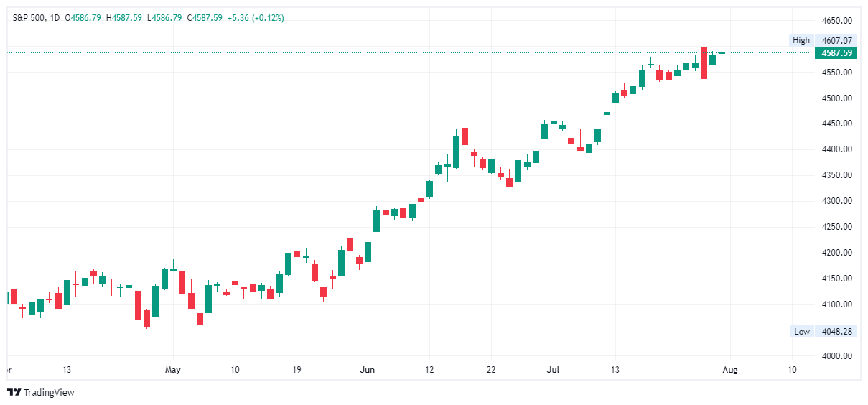Click the 4450.00 price axis label
868x405 pixels.
point(837,124)
